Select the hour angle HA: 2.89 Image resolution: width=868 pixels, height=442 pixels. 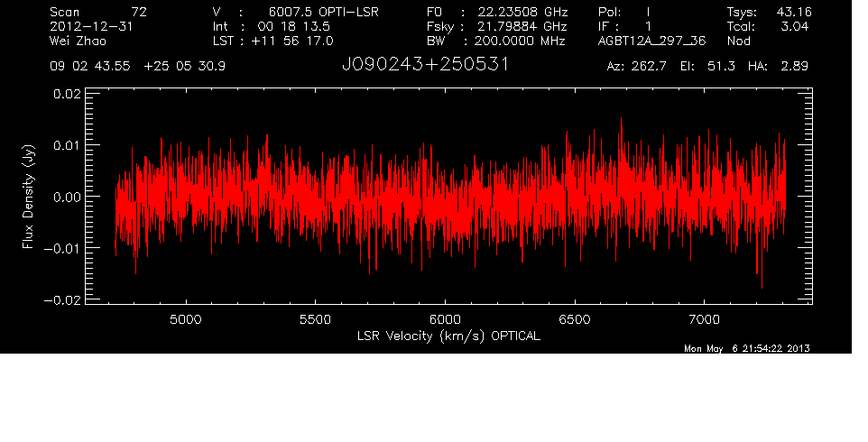click(x=778, y=67)
